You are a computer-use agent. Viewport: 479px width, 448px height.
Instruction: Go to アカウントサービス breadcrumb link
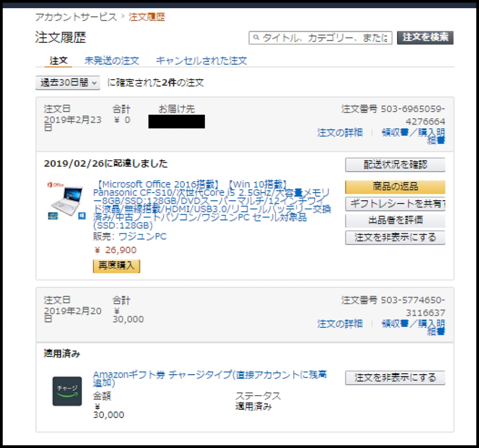[x=76, y=17]
